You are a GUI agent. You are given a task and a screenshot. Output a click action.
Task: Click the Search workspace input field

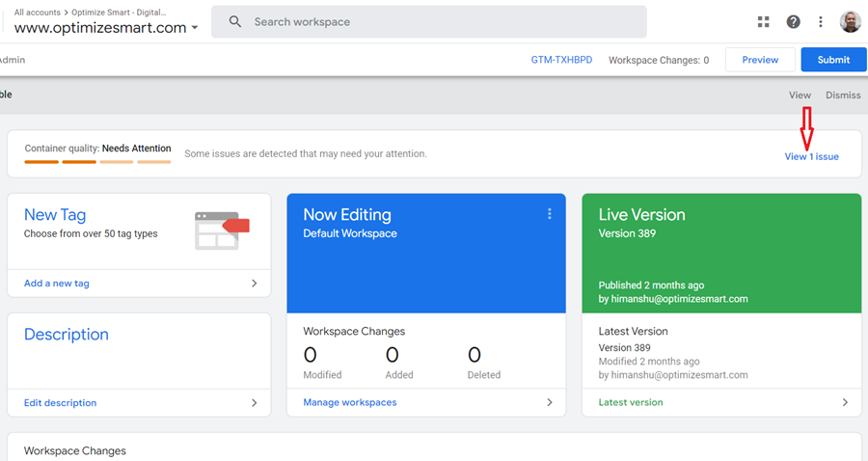pos(434,21)
